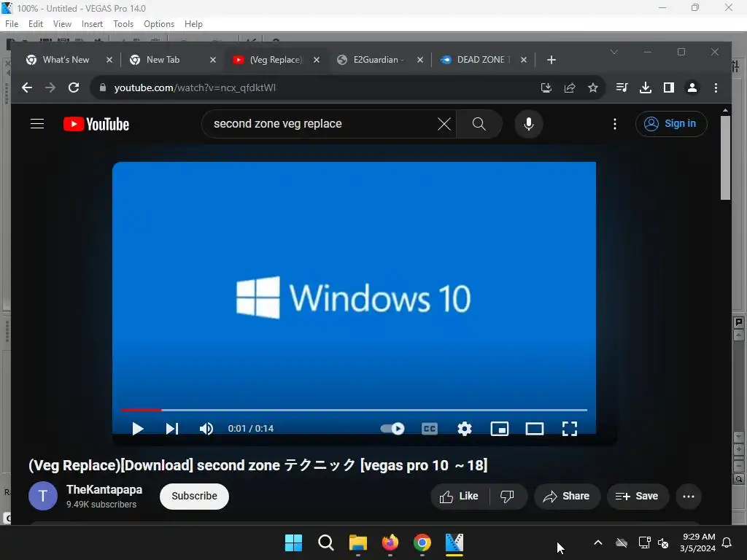The image size is (747, 560).
Task: Open YouTube settings three-dot menu
Action: [615, 124]
